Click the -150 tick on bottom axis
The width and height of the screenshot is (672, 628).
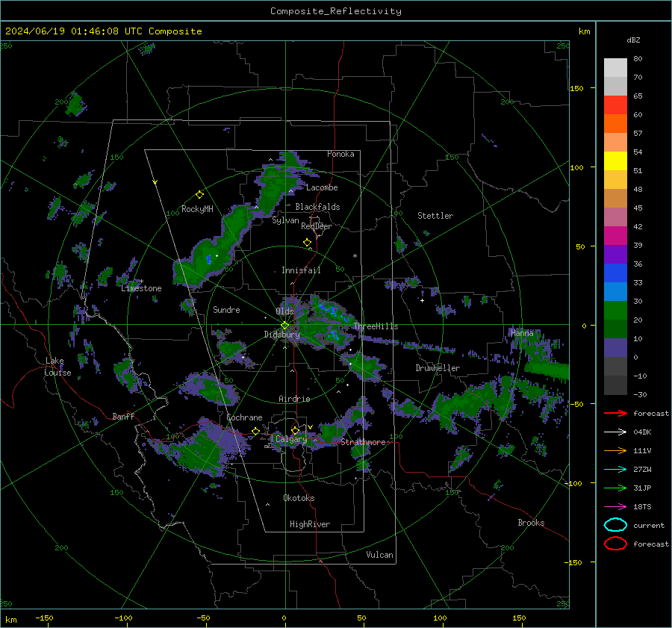pyautogui.click(x=44, y=618)
